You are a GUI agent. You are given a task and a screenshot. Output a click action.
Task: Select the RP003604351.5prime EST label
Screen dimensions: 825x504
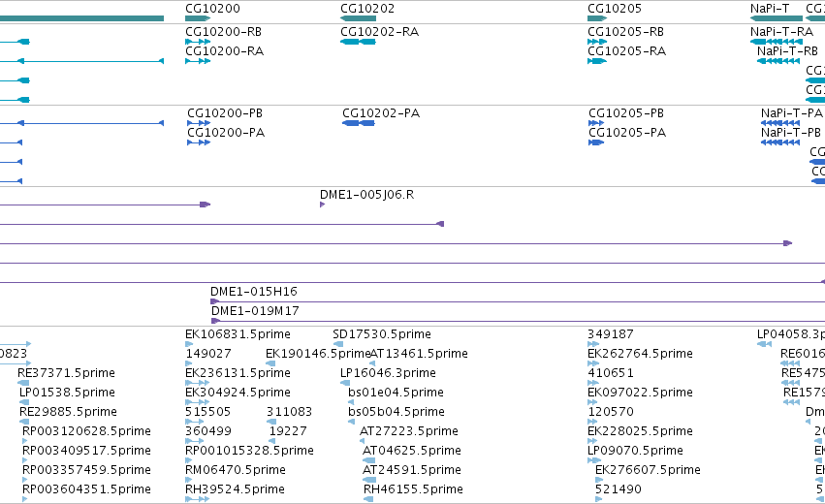(86, 489)
